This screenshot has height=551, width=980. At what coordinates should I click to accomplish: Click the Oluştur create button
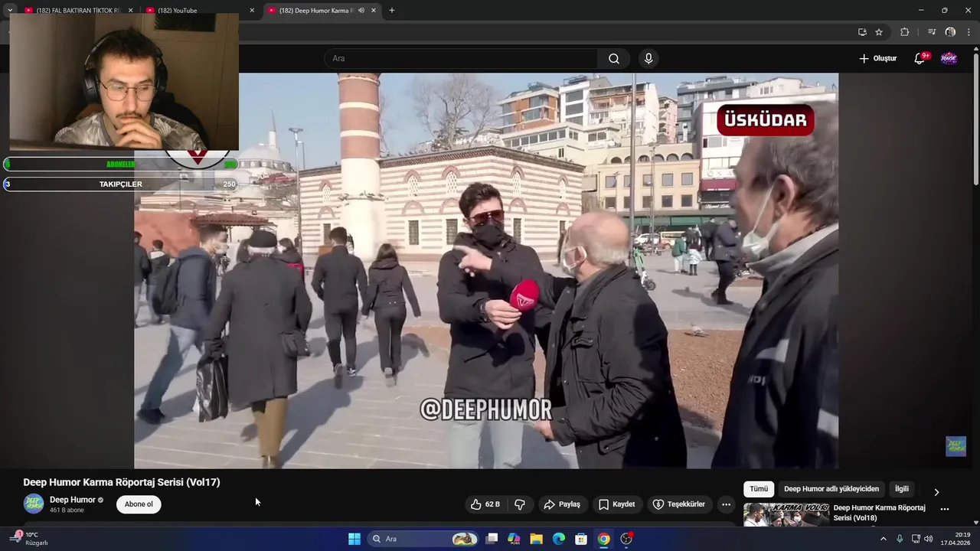click(x=877, y=59)
